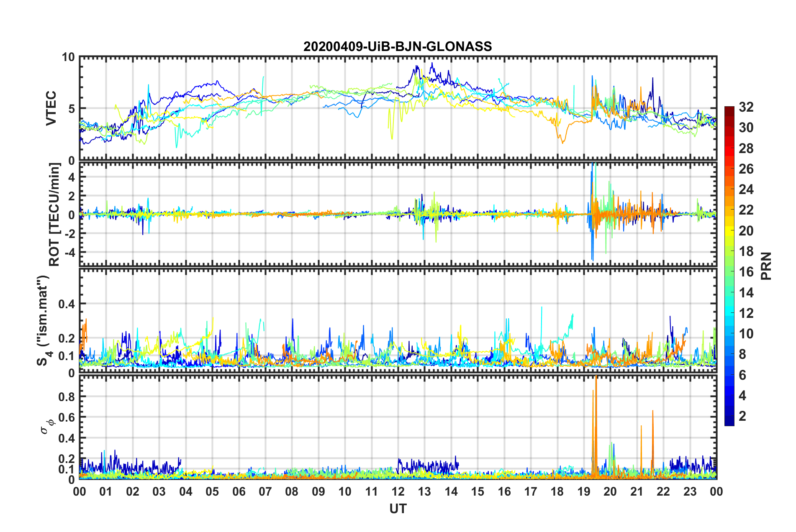The width and height of the screenshot is (796, 532).
Task: Click the sigma-phi y-axis label
Action: click(46, 427)
